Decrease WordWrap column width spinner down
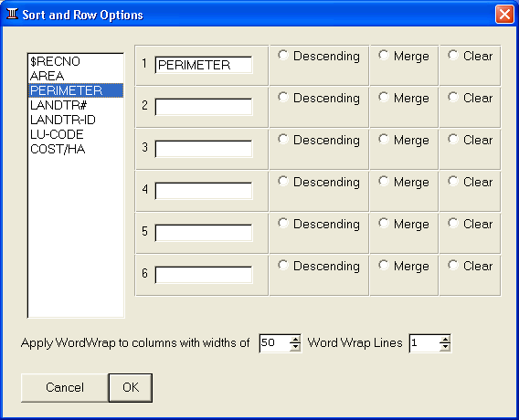 click(x=295, y=347)
